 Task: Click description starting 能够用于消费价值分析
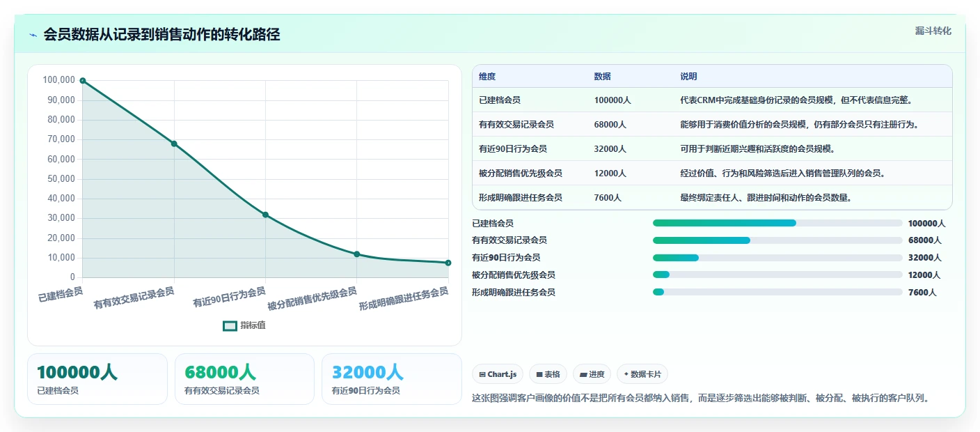click(800, 125)
